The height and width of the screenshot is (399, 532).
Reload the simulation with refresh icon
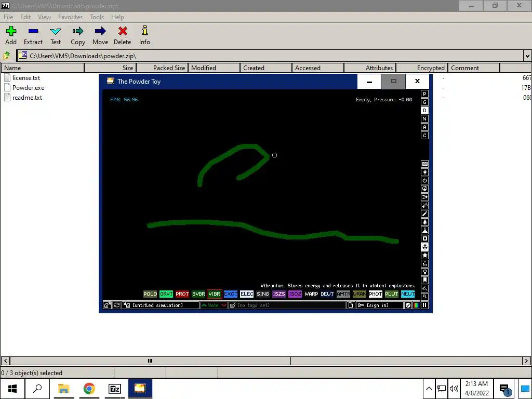(117, 305)
